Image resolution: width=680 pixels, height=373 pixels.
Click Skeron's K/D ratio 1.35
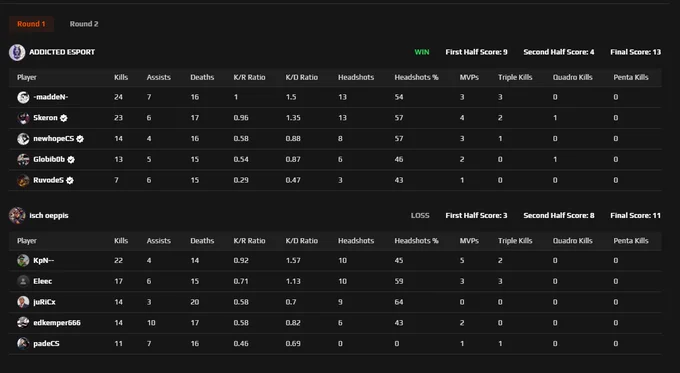pyautogui.click(x=293, y=118)
